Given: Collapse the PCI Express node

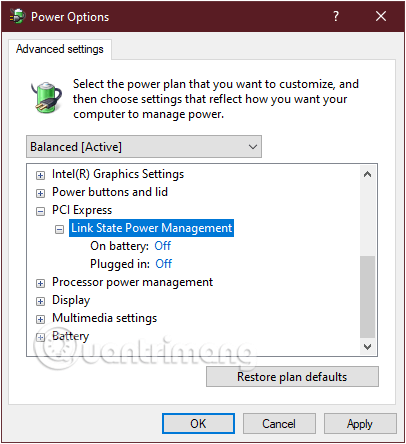Looking at the screenshot, I should pos(40,211).
